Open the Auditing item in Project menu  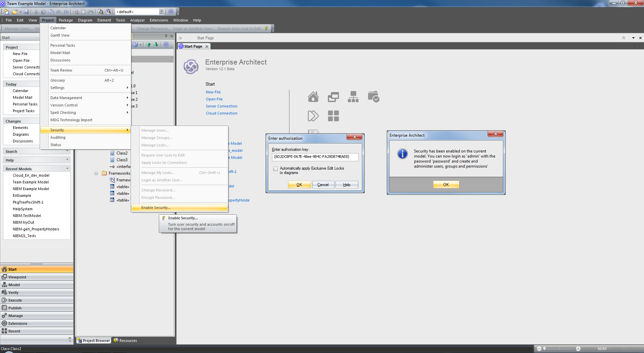coord(58,137)
